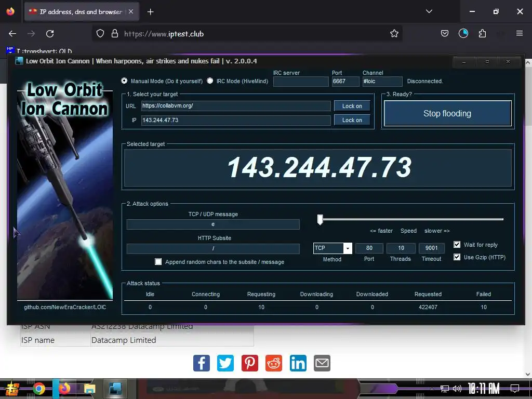Open the network tray icon
The image size is (532, 399).
tap(444, 389)
